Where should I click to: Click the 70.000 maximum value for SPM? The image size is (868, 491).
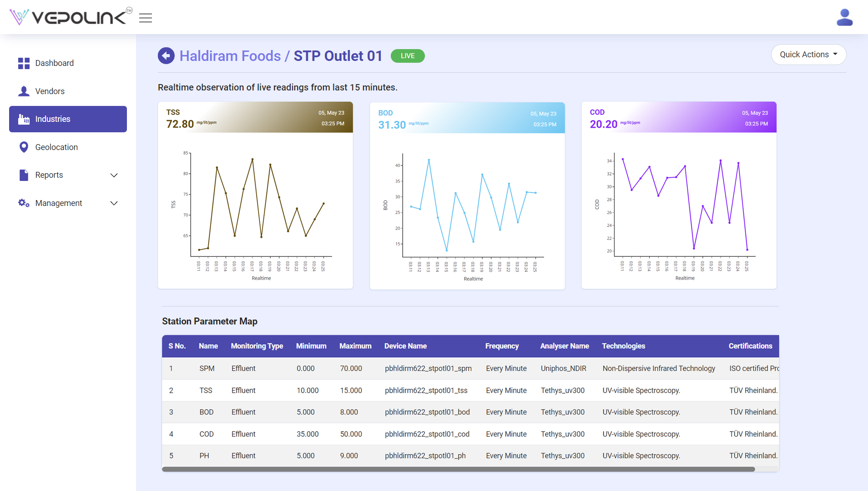(351, 368)
